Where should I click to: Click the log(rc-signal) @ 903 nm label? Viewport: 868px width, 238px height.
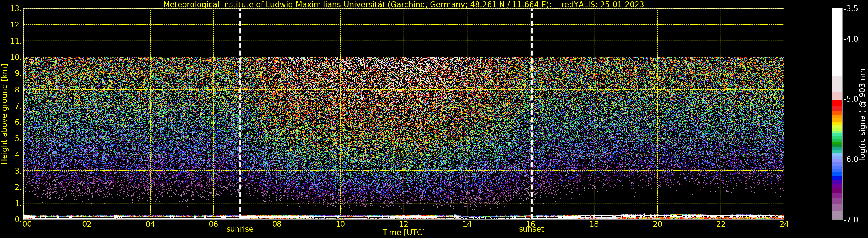pyautogui.click(x=862, y=114)
